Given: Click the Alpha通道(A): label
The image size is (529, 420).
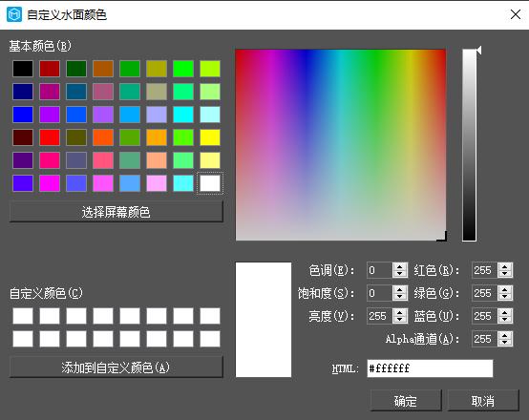Looking at the screenshot, I should (422, 339).
